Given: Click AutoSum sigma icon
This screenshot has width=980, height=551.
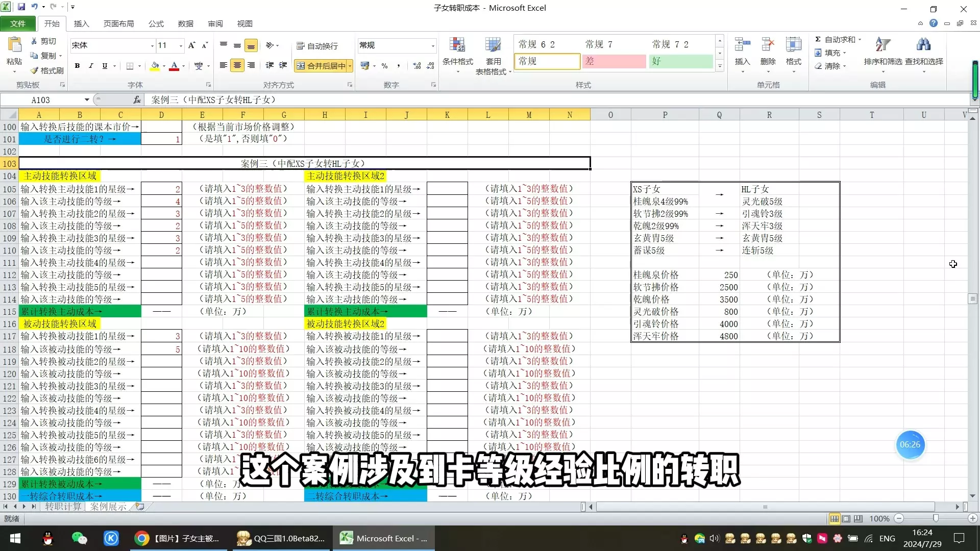Looking at the screenshot, I should tap(818, 40).
